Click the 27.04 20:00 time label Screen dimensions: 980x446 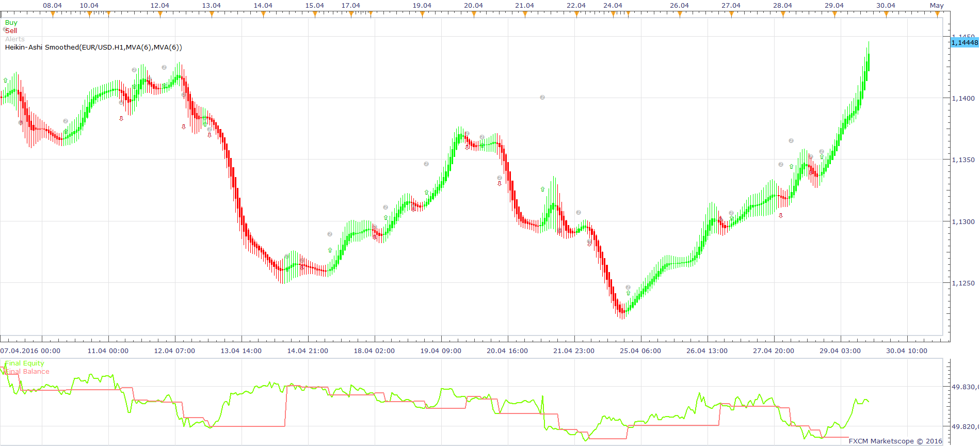click(774, 351)
